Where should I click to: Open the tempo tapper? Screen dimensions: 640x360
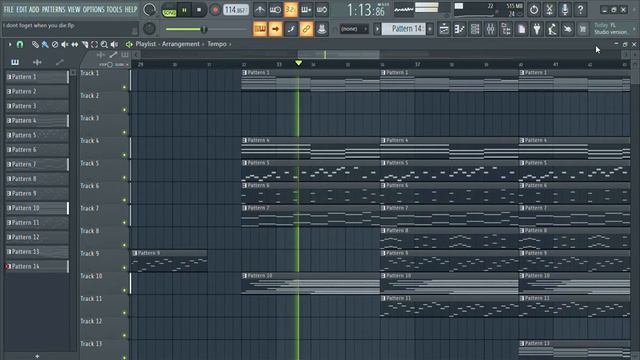552,29
